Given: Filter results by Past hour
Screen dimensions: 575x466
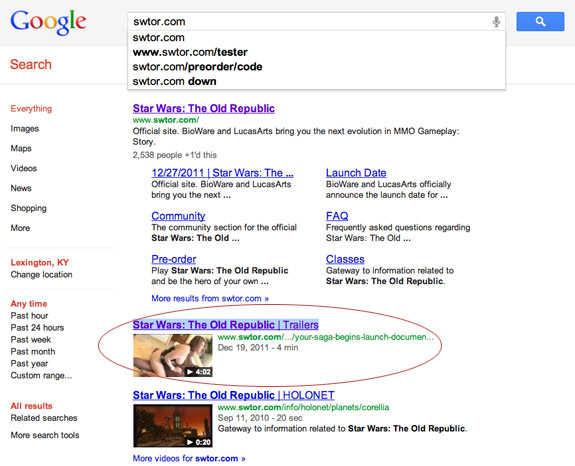Looking at the screenshot, I should point(29,316).
